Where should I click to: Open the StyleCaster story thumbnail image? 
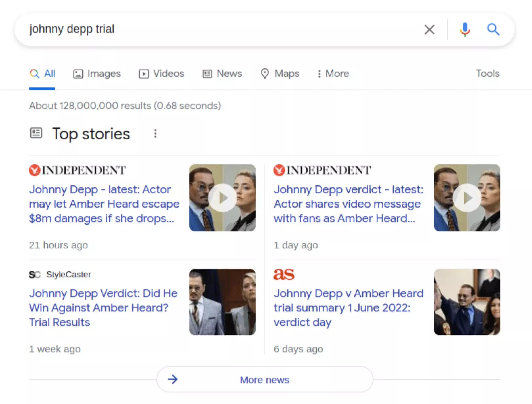(x=222, y=302)
